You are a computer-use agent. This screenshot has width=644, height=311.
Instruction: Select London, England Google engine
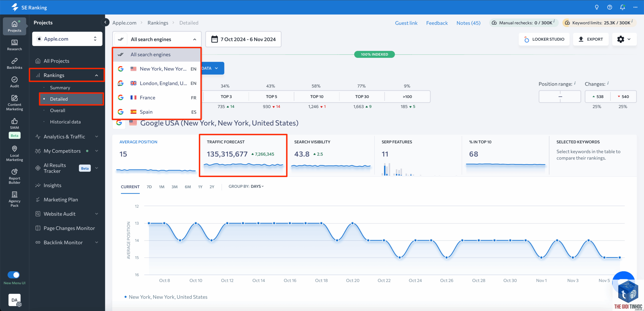pyautogui.click(x=157, y=83)
